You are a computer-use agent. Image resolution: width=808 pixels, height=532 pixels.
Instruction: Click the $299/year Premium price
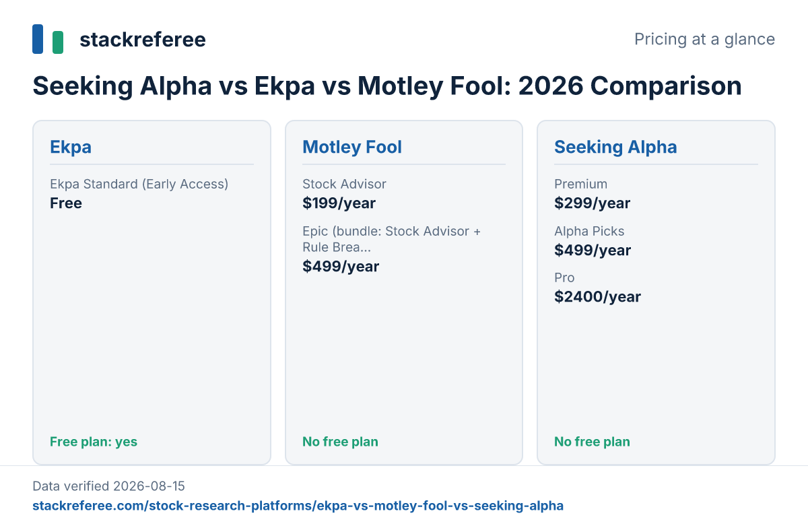coord(593,203)
